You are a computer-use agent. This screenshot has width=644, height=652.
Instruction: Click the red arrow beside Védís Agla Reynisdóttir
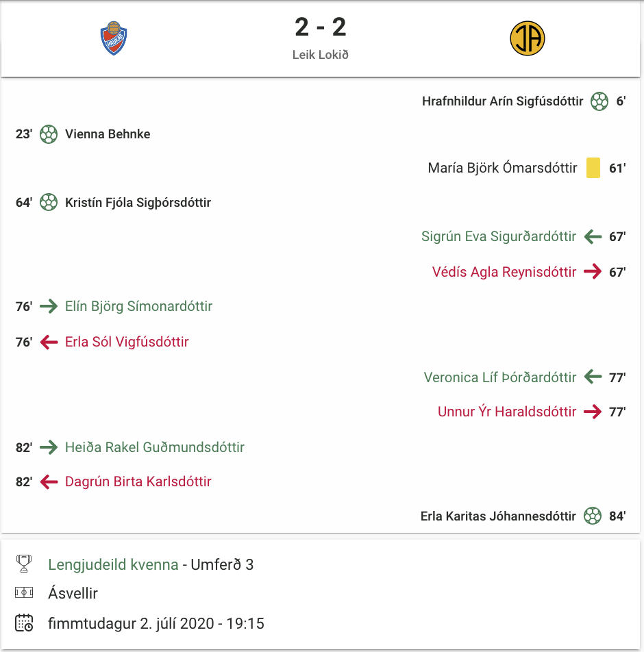[x=593, y=272]
